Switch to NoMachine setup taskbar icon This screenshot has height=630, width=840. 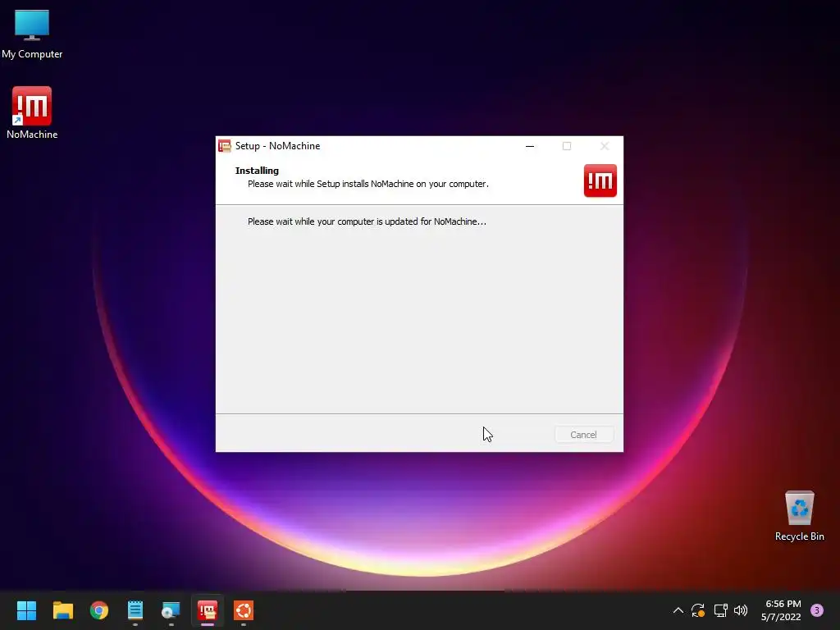[x=208, y=610]
